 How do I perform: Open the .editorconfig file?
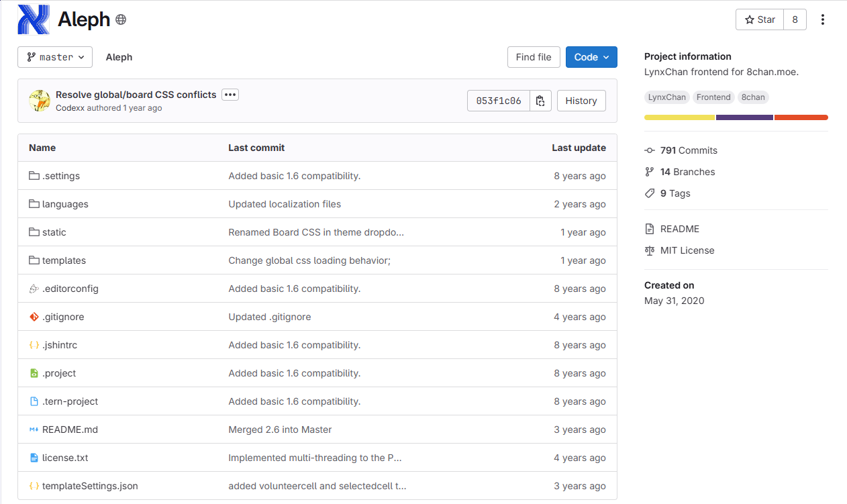(70, 289)
